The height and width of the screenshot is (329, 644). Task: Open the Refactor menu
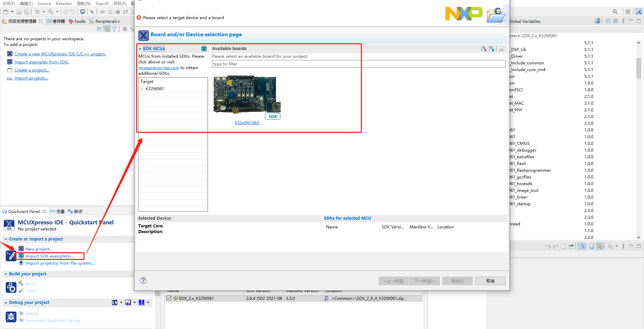pos(64,3)
